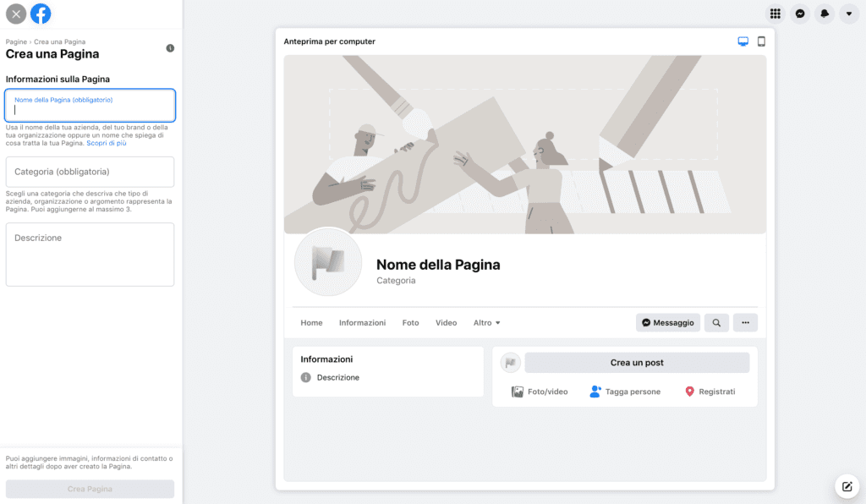
Task: Click the Messaggio button in the preview
Action: [x=668, y=322]
